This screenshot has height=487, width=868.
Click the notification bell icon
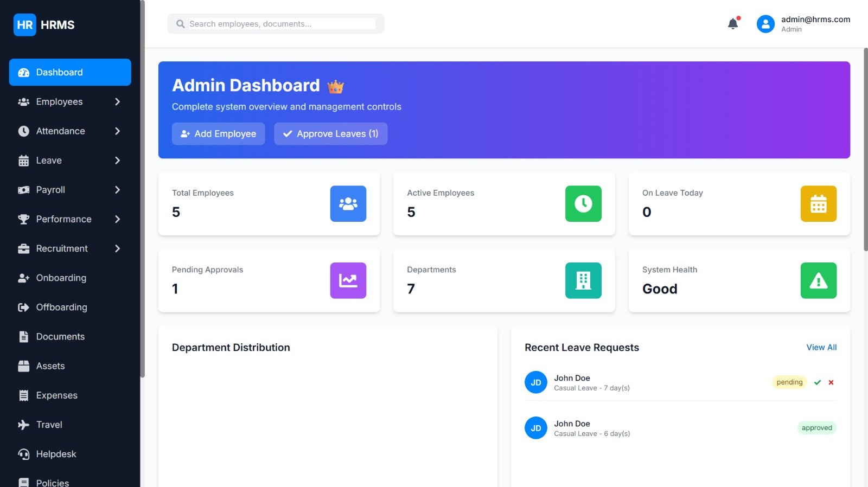coord(733,24)
